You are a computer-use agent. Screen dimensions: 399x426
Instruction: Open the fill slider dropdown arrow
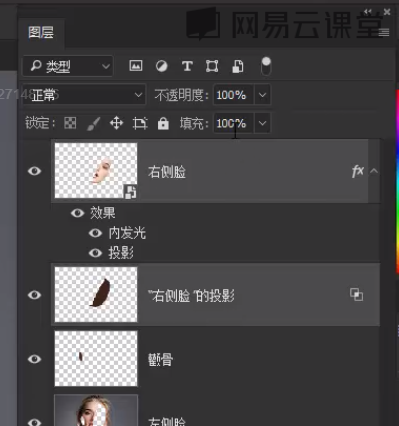coord(262,123)
